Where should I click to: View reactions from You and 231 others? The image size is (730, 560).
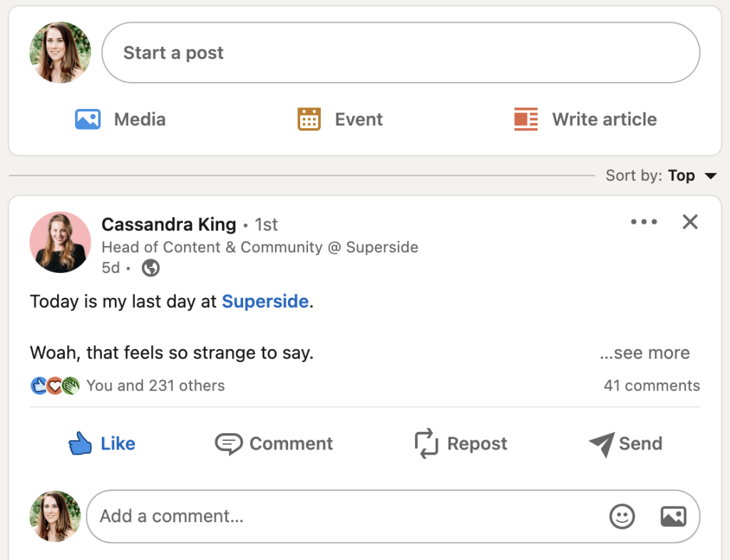point(155,385)
